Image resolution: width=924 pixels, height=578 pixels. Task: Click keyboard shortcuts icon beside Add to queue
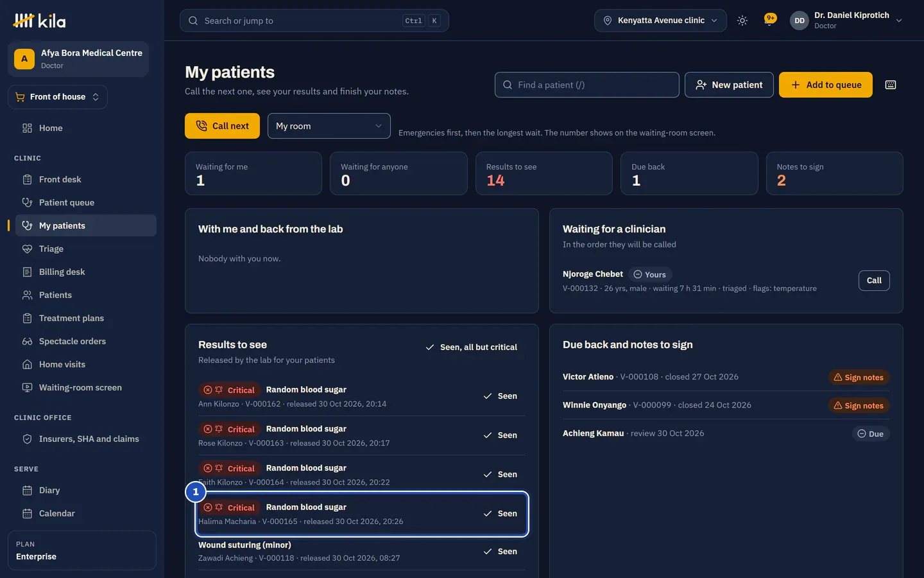[x=891, y=85]
